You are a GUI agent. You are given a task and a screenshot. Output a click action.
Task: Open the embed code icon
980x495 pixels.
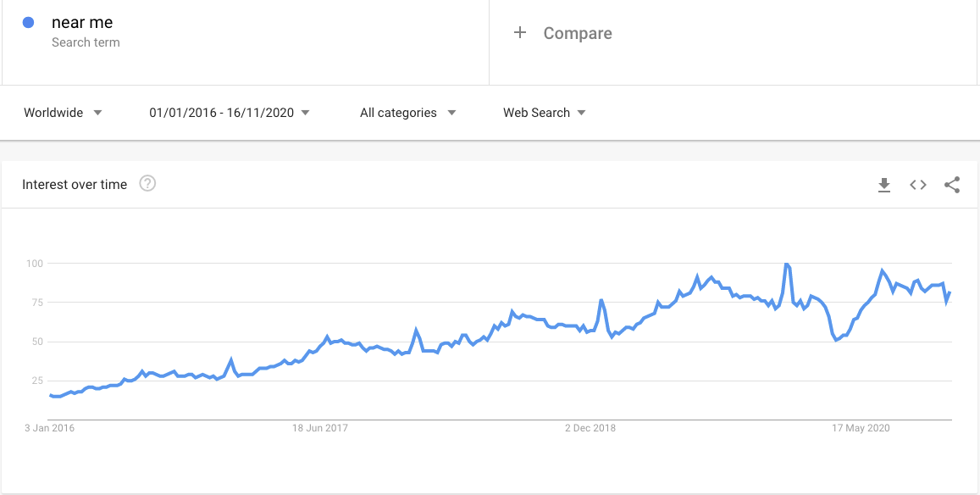[x=918, y=185]
